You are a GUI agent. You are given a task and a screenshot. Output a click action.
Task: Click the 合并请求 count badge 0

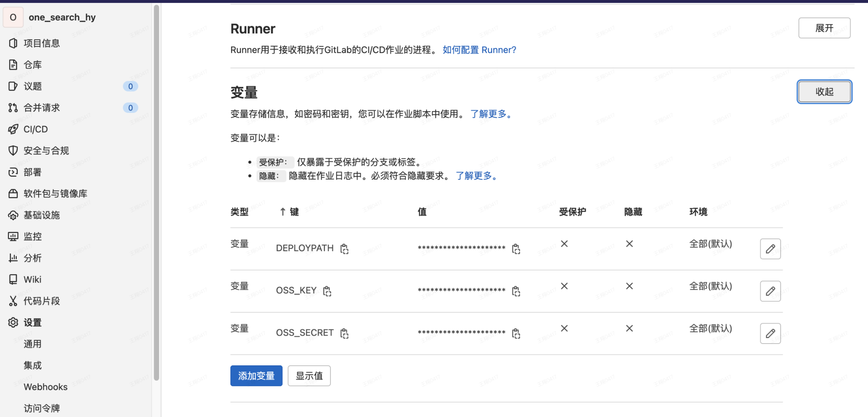point(130,108)
